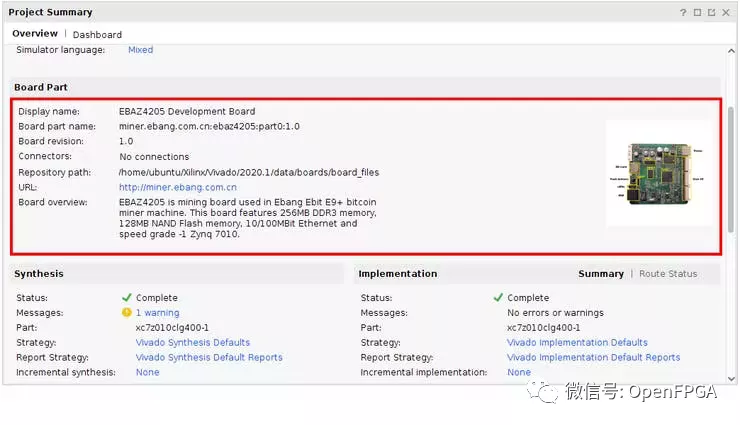Click the synthesis part 'xc7z010clg400-1'
This screenshot has width=740, height=425.
[172, 327]
